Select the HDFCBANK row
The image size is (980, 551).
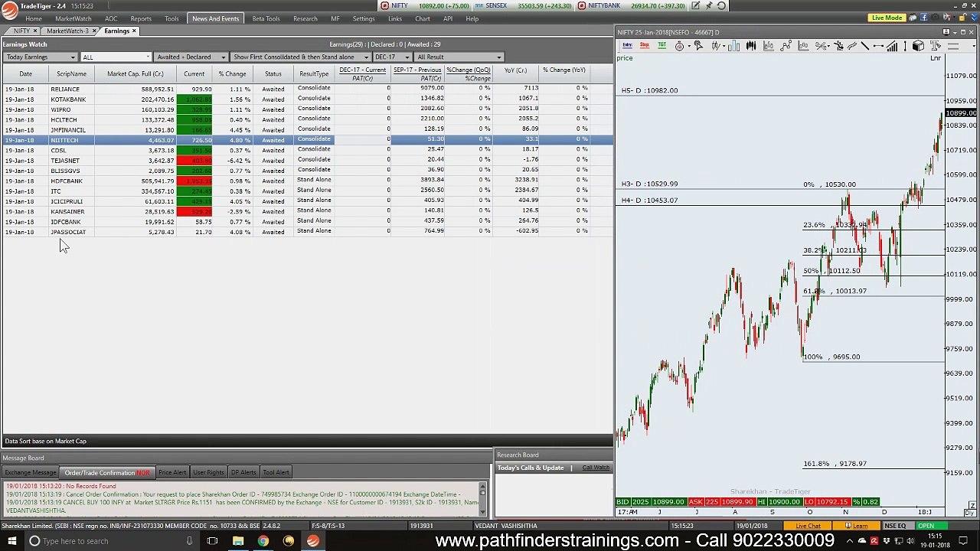click(306, 181)
